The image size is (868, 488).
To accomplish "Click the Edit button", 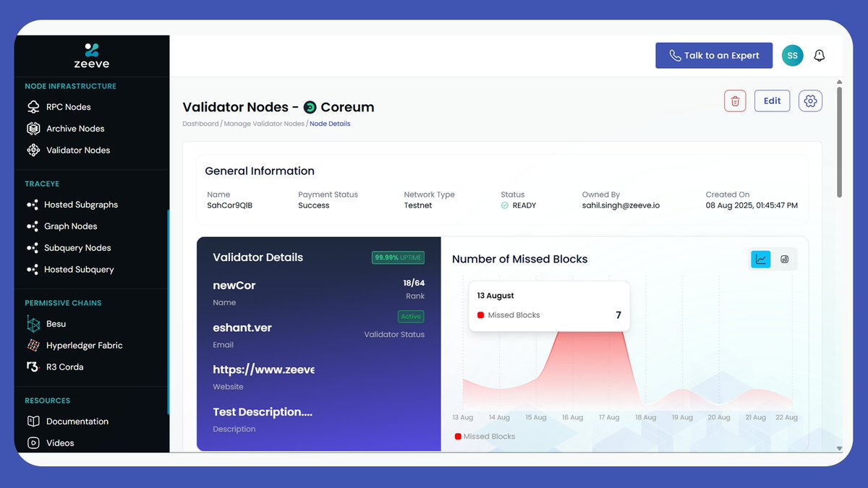I will pyautogui.click(x=773, y=101).
